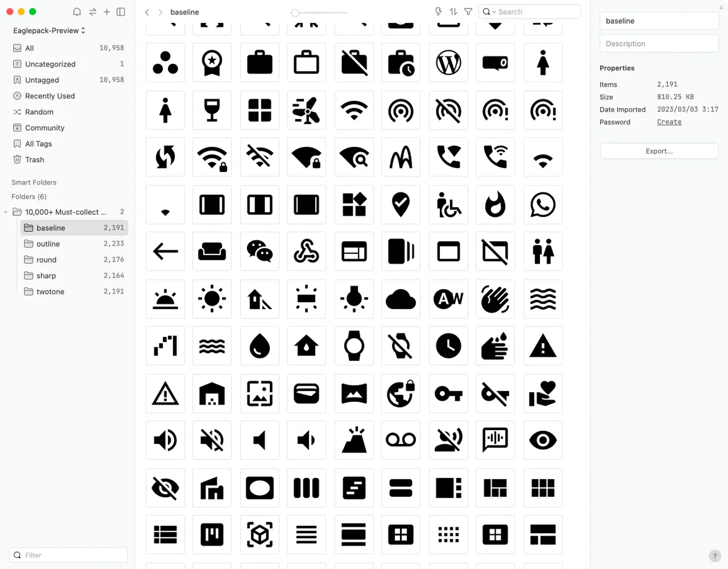Screen dimensions: 728x569
Task: Select the family restroom wc thumbnail
Action: [x=543, y=251]
